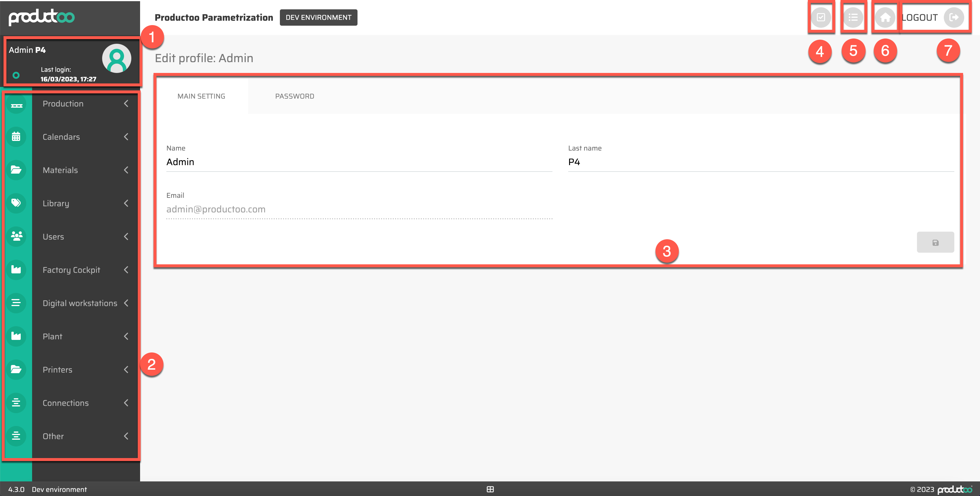
Task: Expand the Factory Cockpit section
Action: pos(126,270)
